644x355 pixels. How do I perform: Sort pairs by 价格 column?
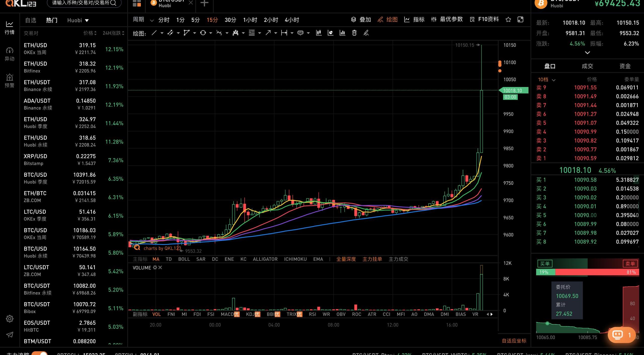pos(90,33)
